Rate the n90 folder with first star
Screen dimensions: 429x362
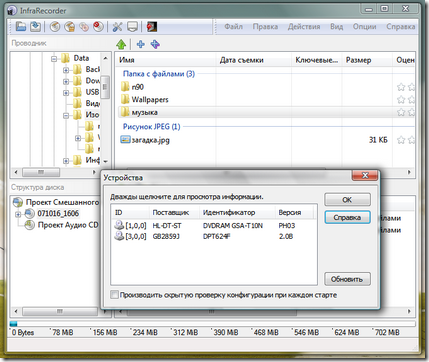(401, 87)
